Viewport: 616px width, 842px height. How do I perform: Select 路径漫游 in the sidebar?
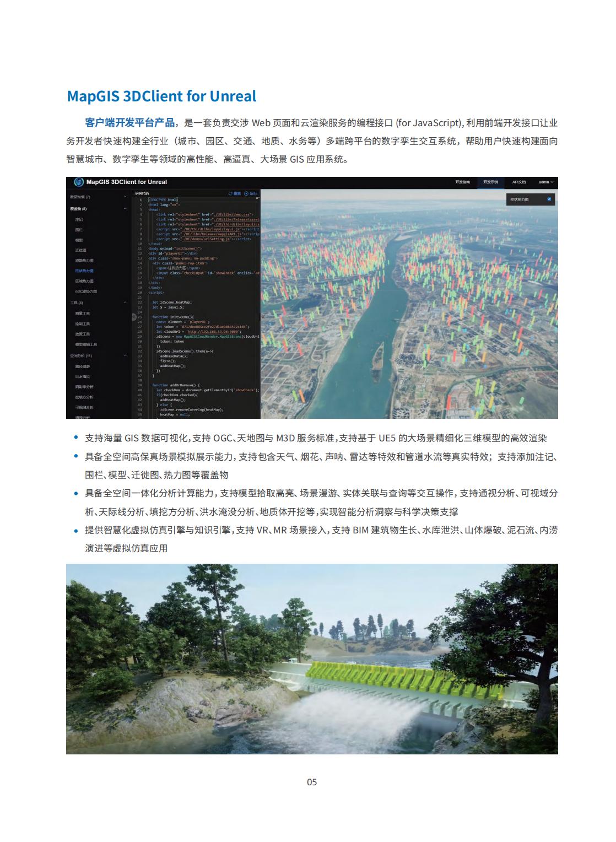coord(83,366)
